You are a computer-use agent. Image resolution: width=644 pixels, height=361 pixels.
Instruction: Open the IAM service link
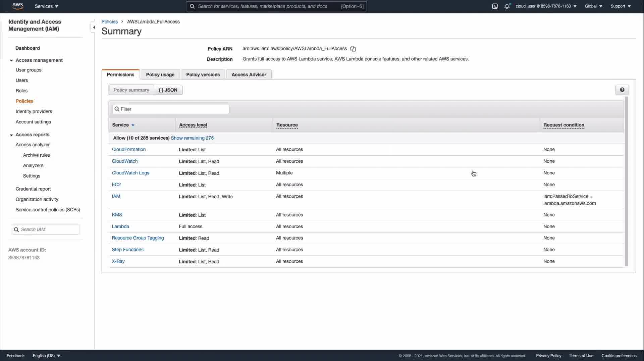click(x=116, y=197)
